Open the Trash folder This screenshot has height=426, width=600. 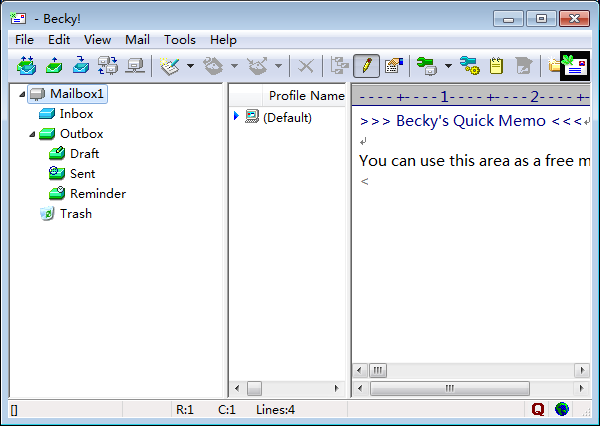[76, 214]
